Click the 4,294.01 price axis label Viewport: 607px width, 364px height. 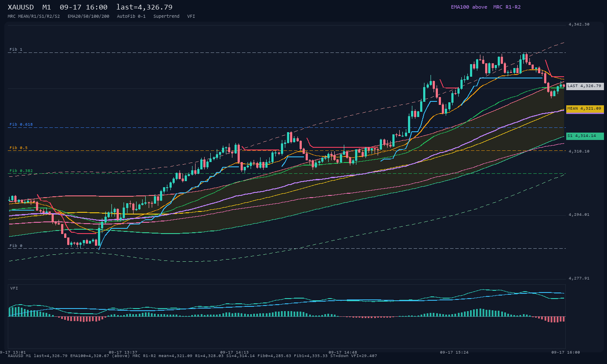[579, 214]
